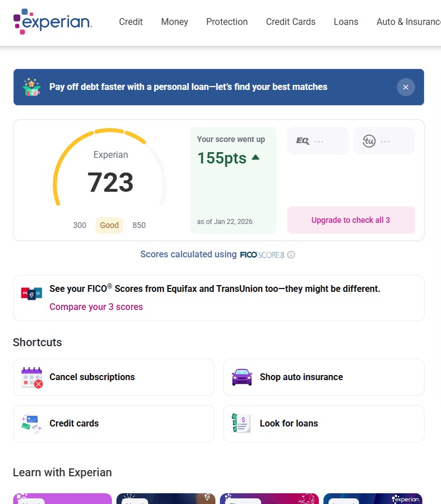This screenshot has width=441, height=504.
Task: Dismiss the personal loan banner
Action: [x=405, y=87]
